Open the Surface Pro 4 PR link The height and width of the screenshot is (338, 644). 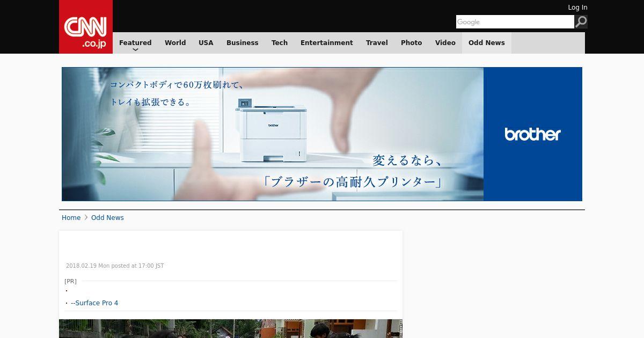94,303
